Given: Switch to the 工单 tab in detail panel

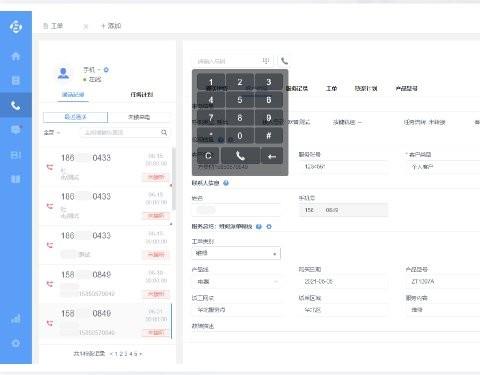Looking at the screenshot, I should click(x=331, y=88).
